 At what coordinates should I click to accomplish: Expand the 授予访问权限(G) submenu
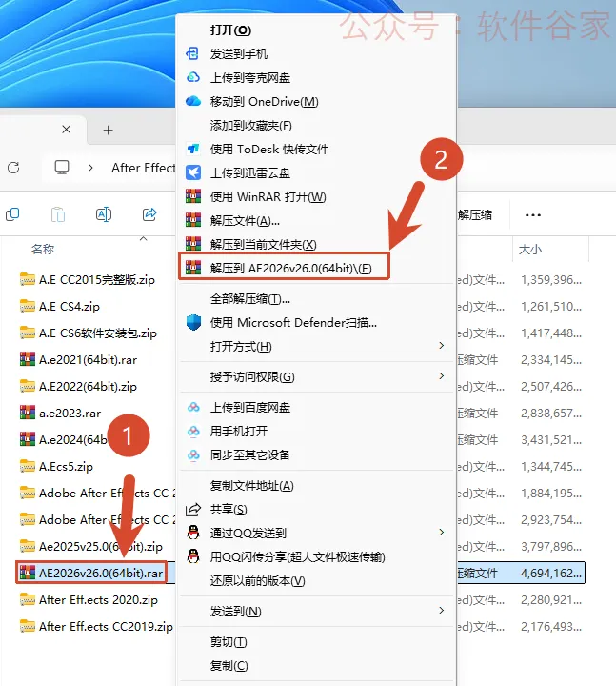click(442, 375)
